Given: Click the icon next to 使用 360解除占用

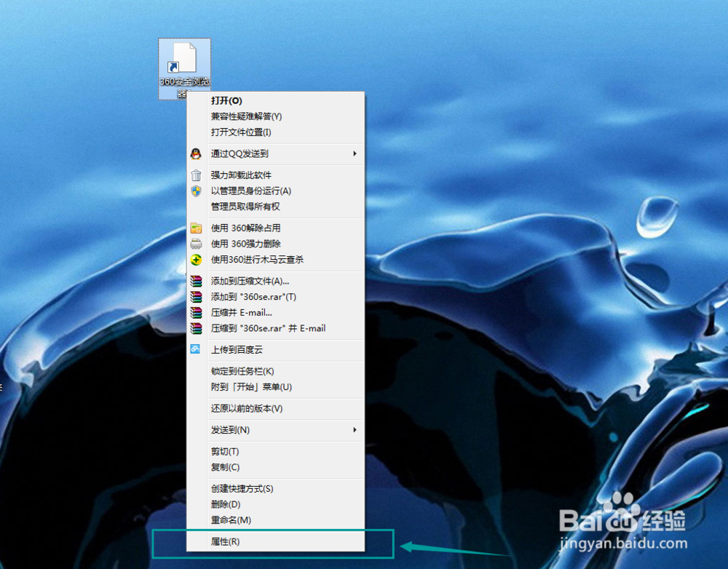Looking at the screenshot, I should (x=197, y=229).
